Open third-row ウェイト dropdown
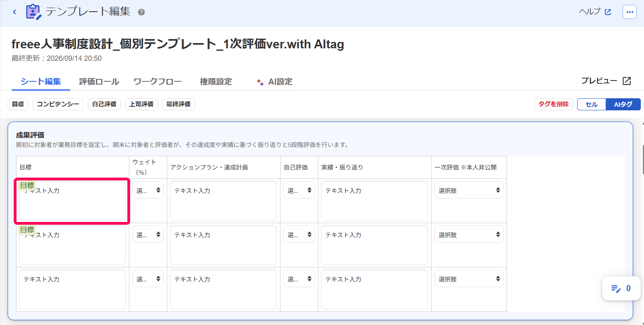Viewport: 644px width, 325px height. coord(148,279)
